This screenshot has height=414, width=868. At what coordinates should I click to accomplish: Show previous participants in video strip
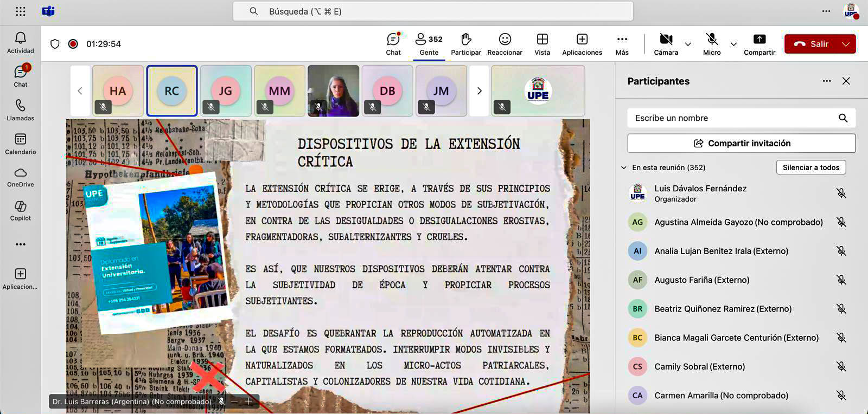[x=80, y=90]
